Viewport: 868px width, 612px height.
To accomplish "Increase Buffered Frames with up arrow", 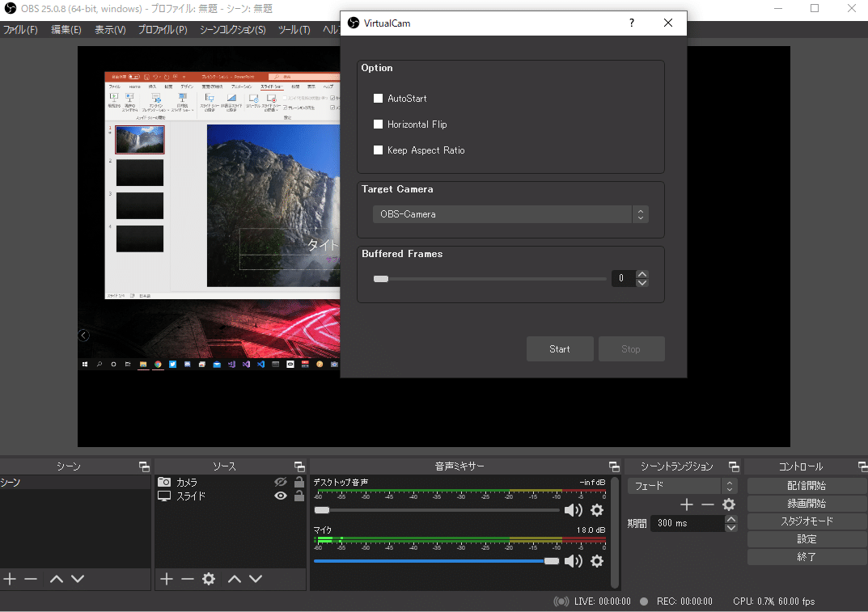I will point(642,274).
